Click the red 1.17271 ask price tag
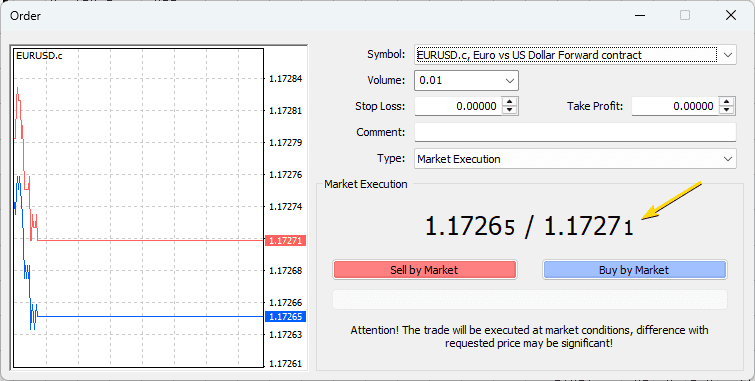 tap(286, 240)
